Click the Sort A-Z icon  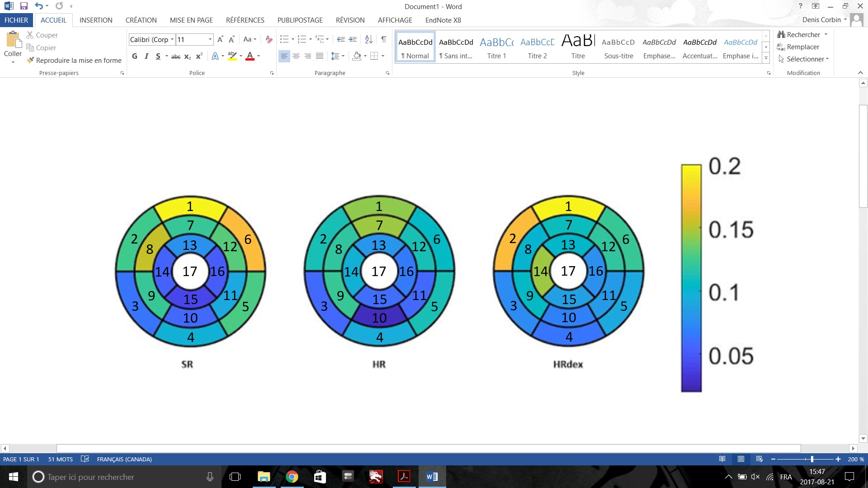click(368, 39)
